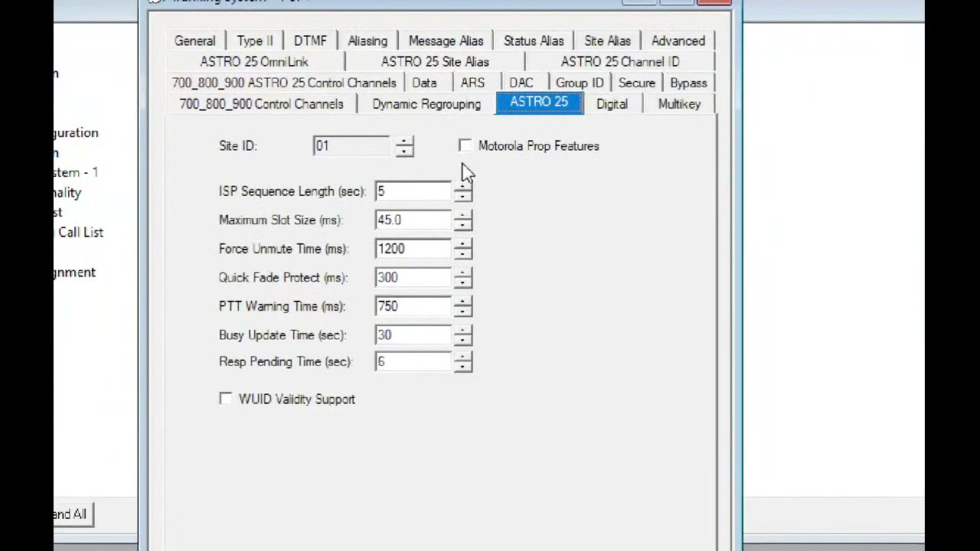Switch to the DAC tab

[x=521, y=83]
